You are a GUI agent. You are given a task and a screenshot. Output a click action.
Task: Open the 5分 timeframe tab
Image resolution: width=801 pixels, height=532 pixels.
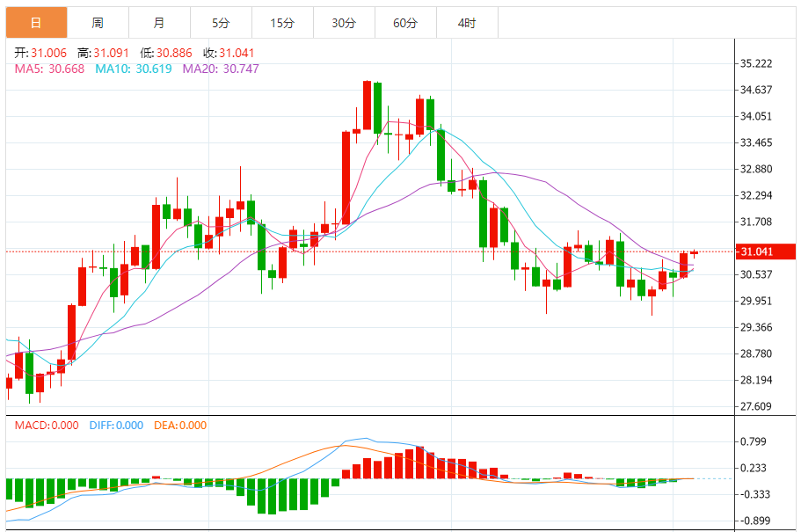[221, 23]
